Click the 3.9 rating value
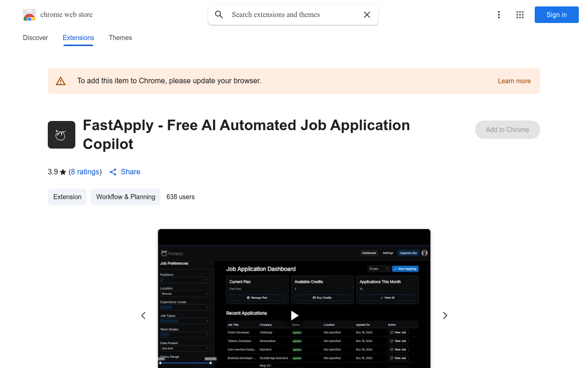The image size is (588, 368). [x=53, y=172]
